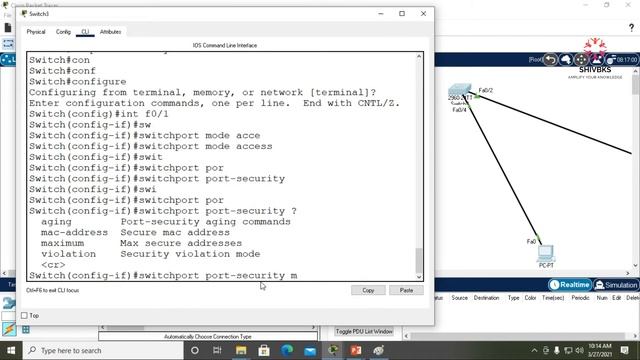Click CLI scrollbar up arrow

click(419, 56)
